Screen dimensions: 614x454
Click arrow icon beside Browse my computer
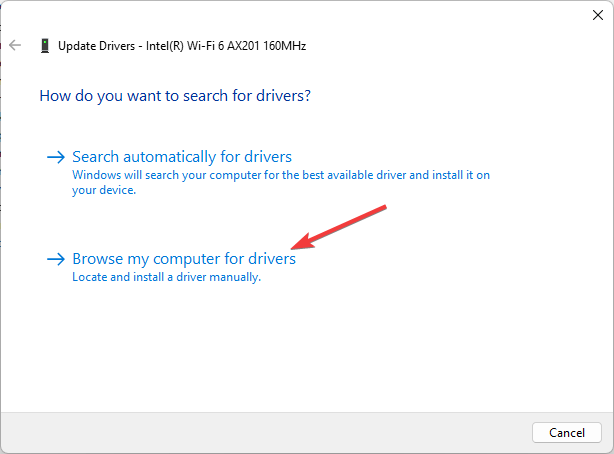[x=56, y=259]
